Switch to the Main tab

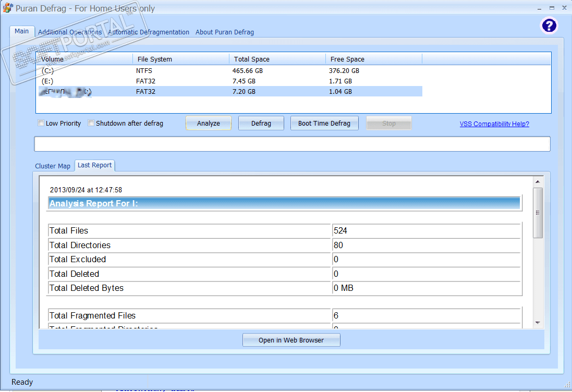pyautogui.click(x=21, y=31)
